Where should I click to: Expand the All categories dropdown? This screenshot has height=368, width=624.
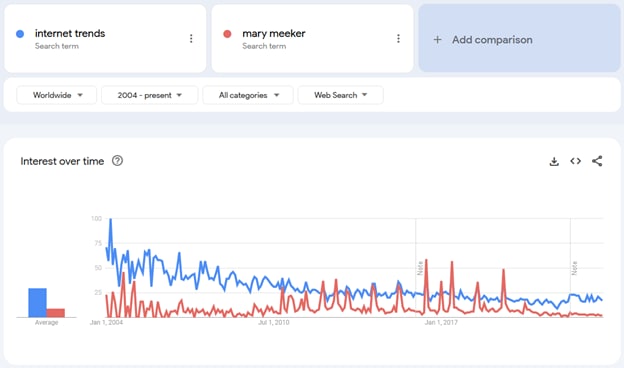pyautogui.click(x=248, y=95)
